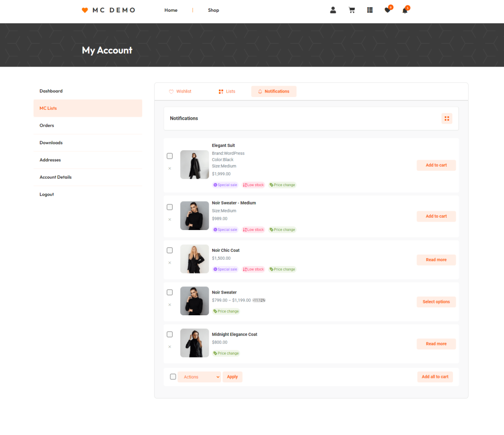Open the Midnight Elegance Coat title link

tap(235, 335)
